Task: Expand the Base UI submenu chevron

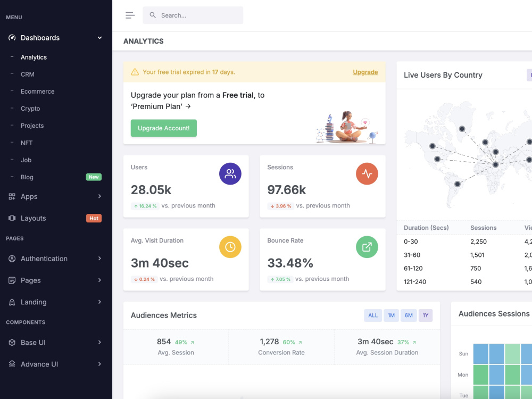Action: 100,342
